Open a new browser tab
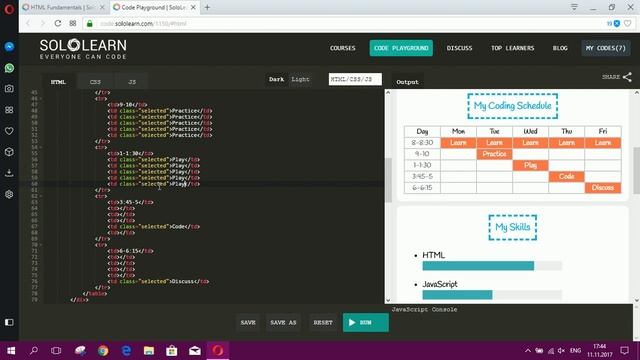This screenshot has width=640, height=360. [x=207, y=7]
